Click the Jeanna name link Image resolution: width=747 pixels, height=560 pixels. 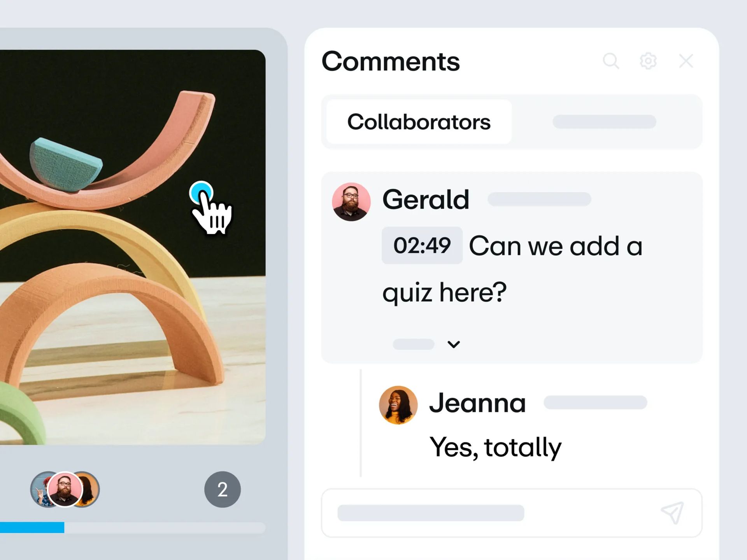[477, 403]
